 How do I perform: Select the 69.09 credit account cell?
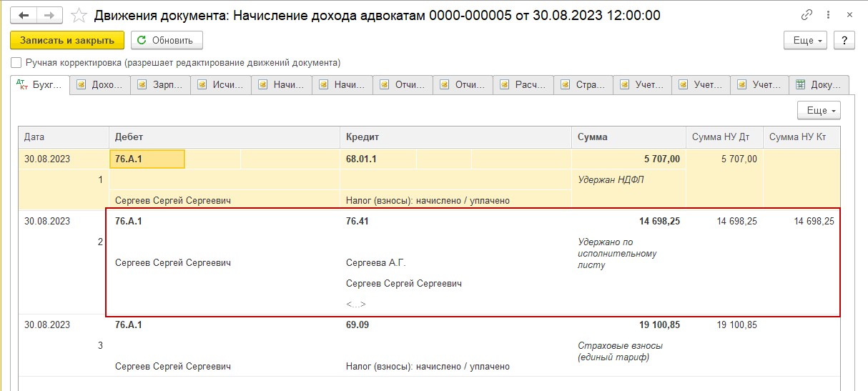[357, 325]
